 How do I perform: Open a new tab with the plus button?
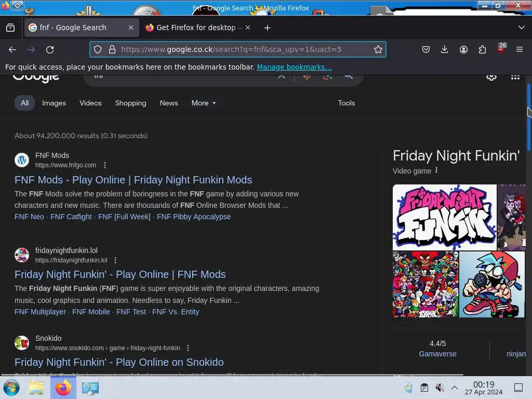click(x=268, y=28)
